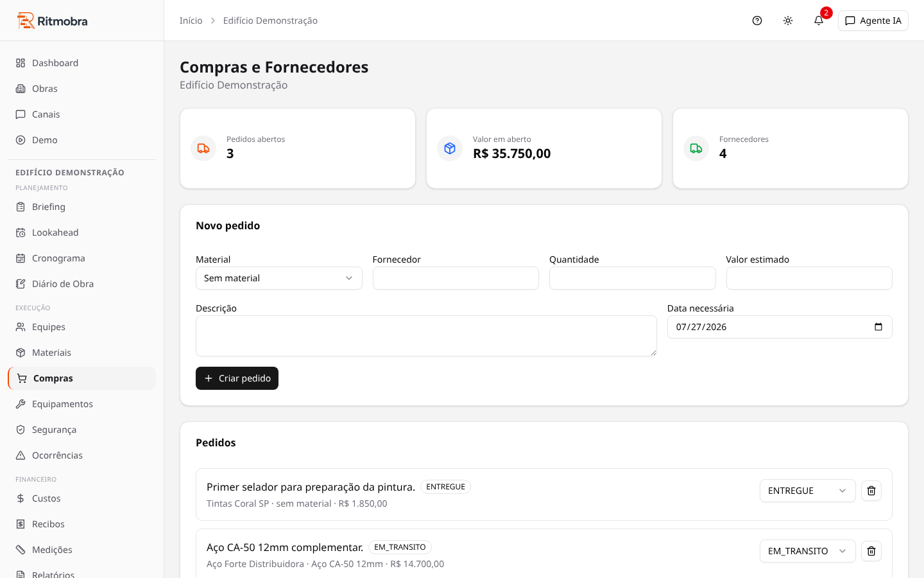924x578 pixels.
Task: Click Edifício Demonstração breadcrumb
Action: (x=270, y=21)
